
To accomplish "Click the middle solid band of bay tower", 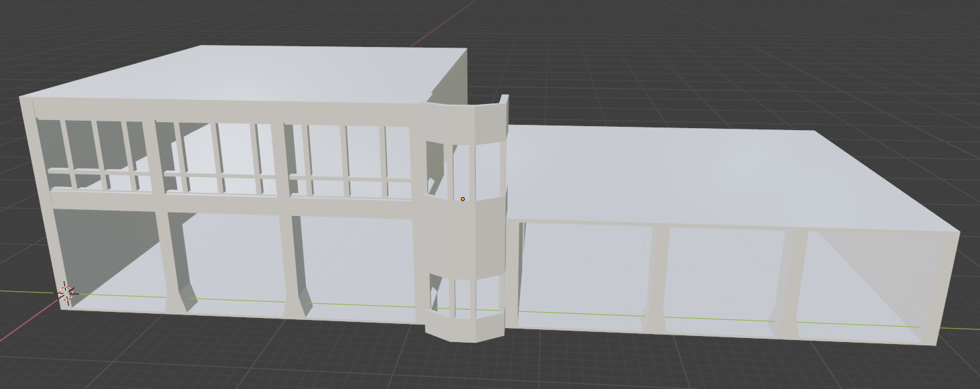I will tap(463, 235).
